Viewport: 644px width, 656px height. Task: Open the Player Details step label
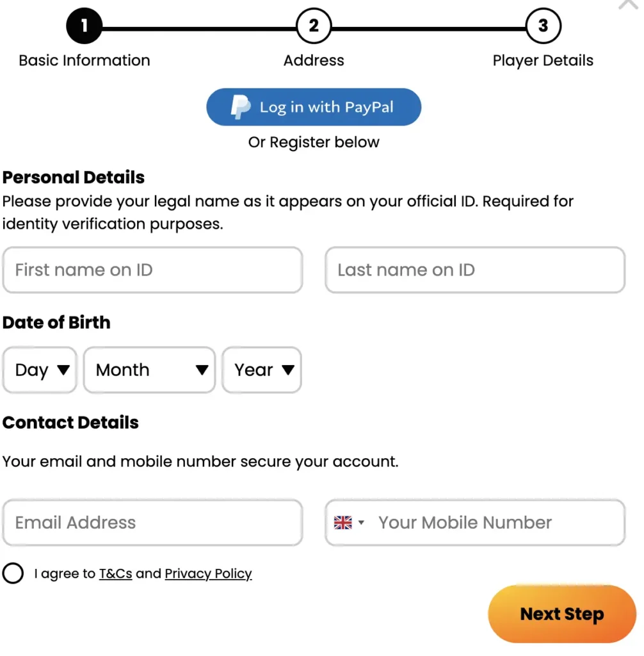pyautogui.click(x=543, y=61)
